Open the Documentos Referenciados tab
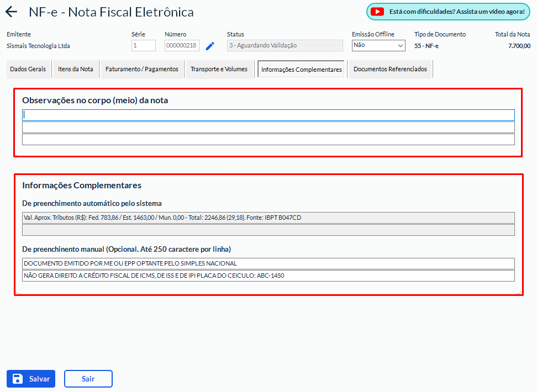Viewport: 537px width, 392px height. click(x=390, y=70)
